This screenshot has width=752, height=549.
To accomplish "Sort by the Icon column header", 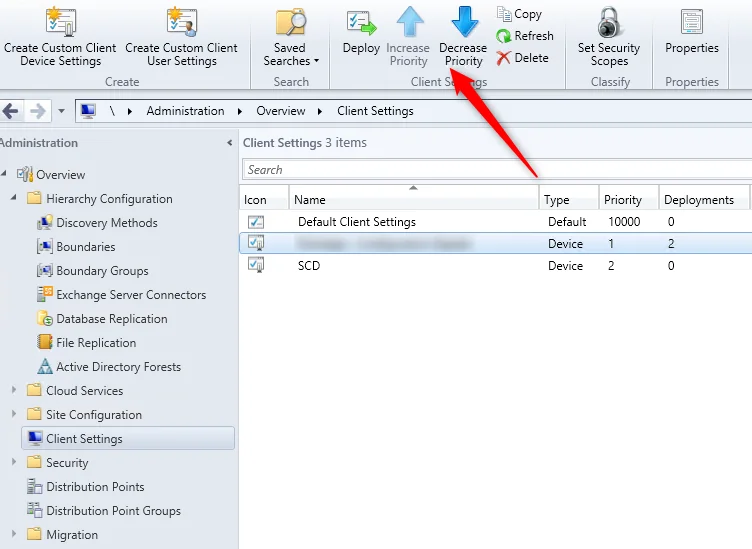I will pyautogui.click(x=264, y=199).
